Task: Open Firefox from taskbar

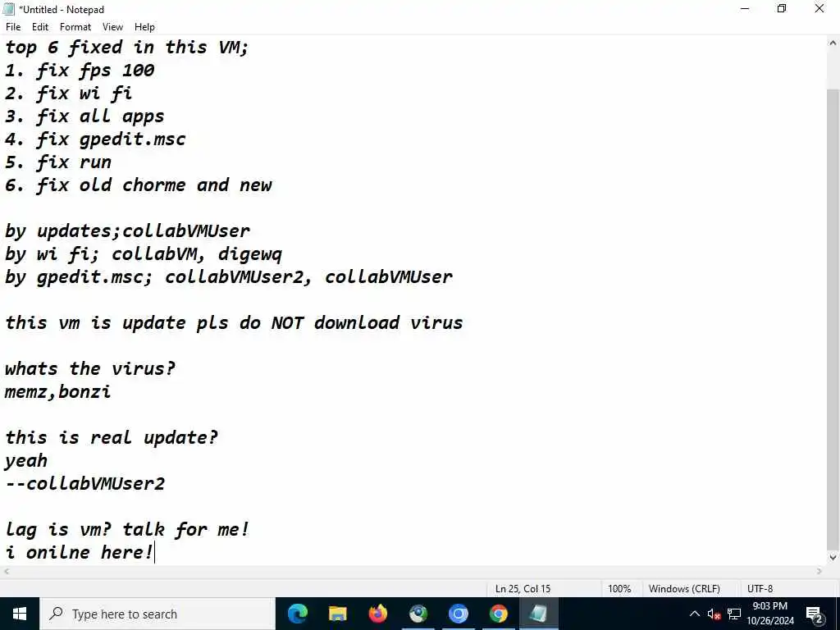Action: click(x=377, y=614)
